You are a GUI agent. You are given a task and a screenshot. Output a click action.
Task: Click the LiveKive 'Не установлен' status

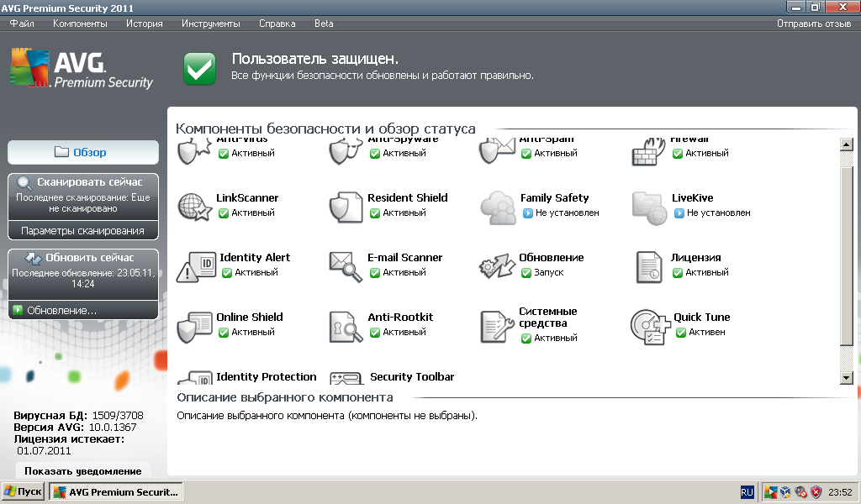click(718, 213)
